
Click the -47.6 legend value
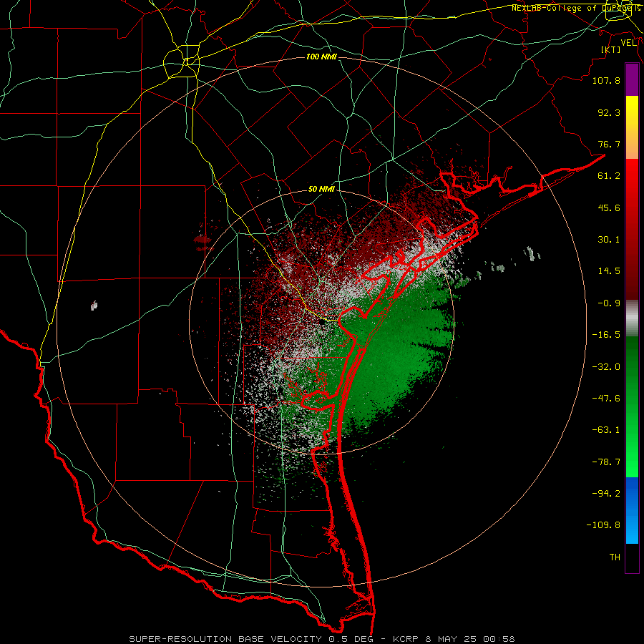606,399
